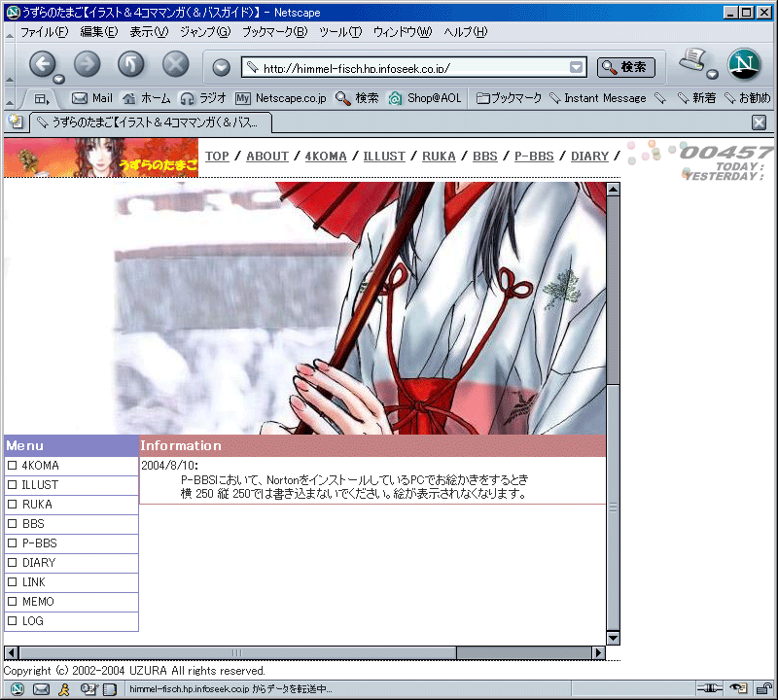Stop page loading with the Stop button
Image resolution: width=778 pixels, height=700 pixels.
tap(176, 64)
